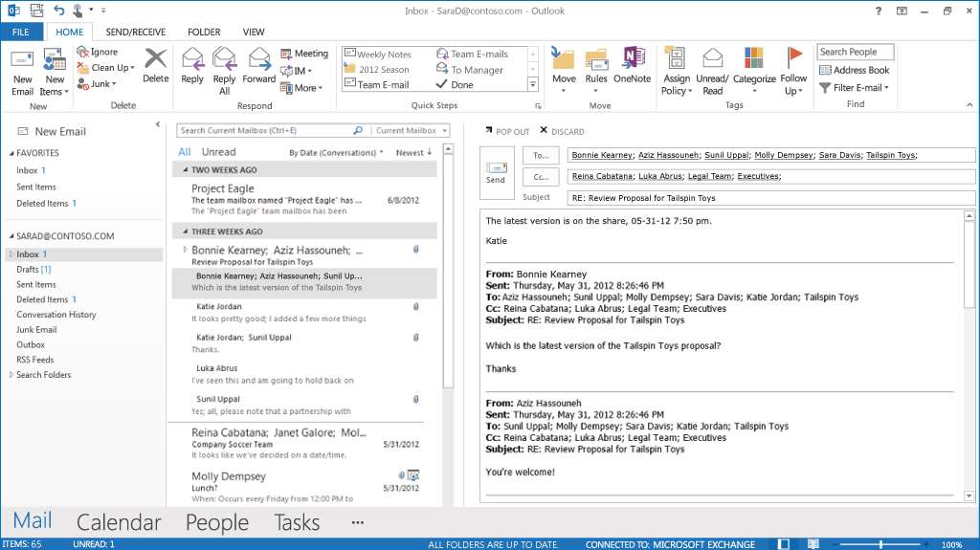
Task: Discard the reply draft
Action: pyautogui.click(x=562, y=131)
